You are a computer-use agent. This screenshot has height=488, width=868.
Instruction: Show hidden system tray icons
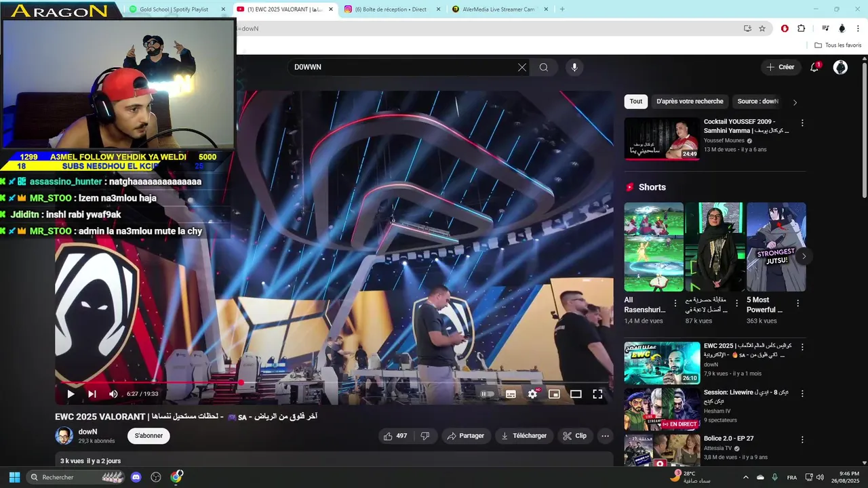pyautogui.click(x=745, y=477)
